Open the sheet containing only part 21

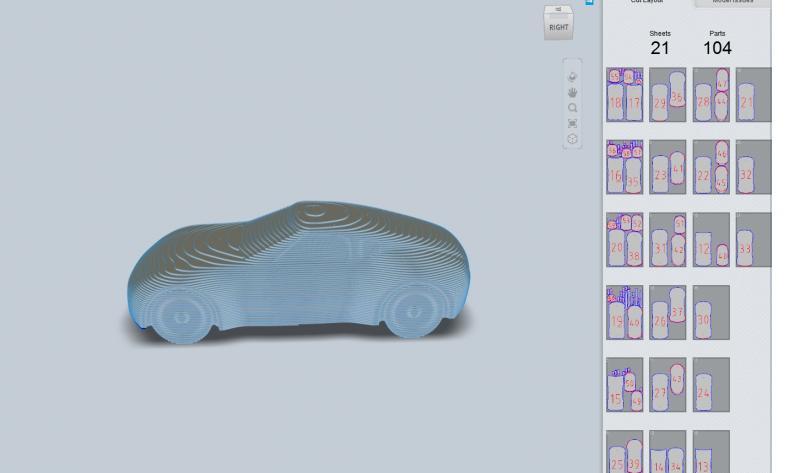[x=753, y=95]
